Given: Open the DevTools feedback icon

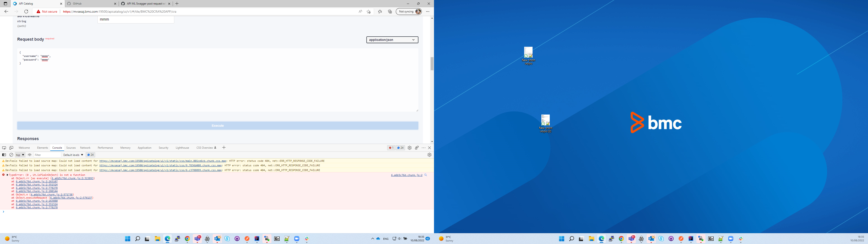Looking at the screenshot, I should [416, 148].
